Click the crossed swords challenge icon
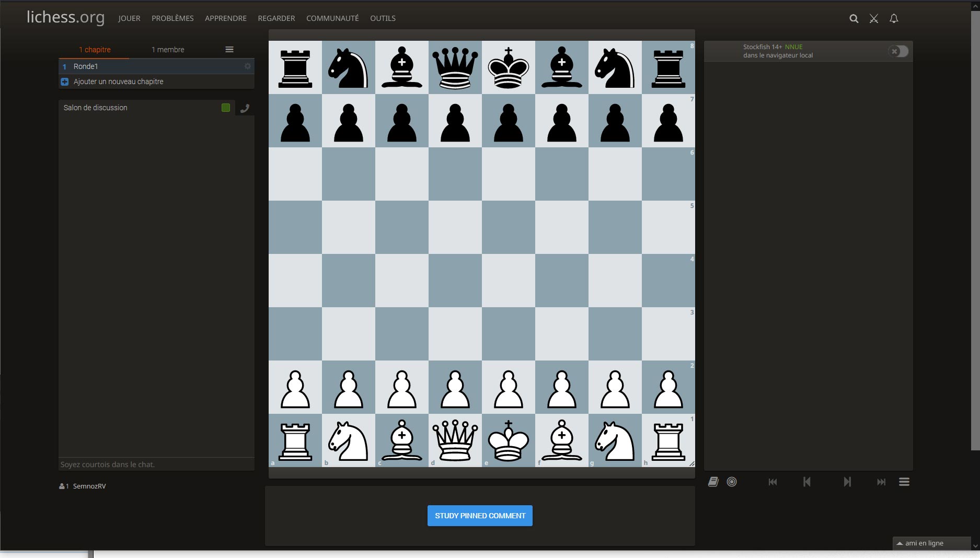 coord(873,19)
